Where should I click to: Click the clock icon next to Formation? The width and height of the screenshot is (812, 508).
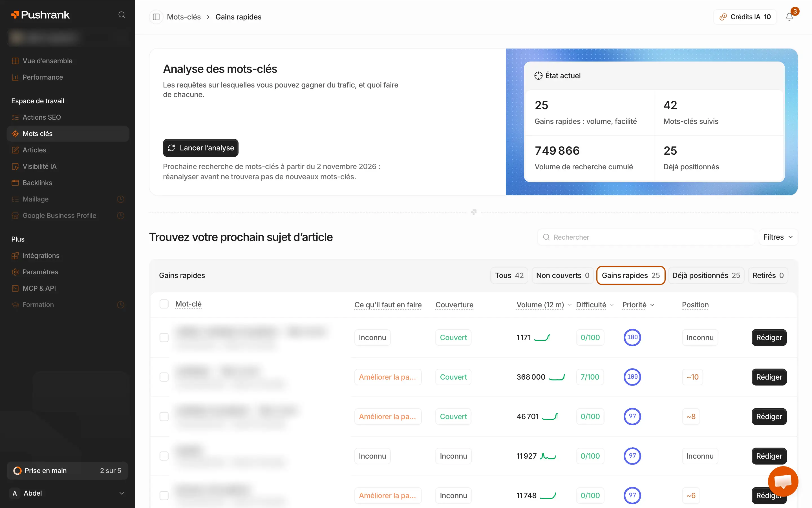pos(121,305)
